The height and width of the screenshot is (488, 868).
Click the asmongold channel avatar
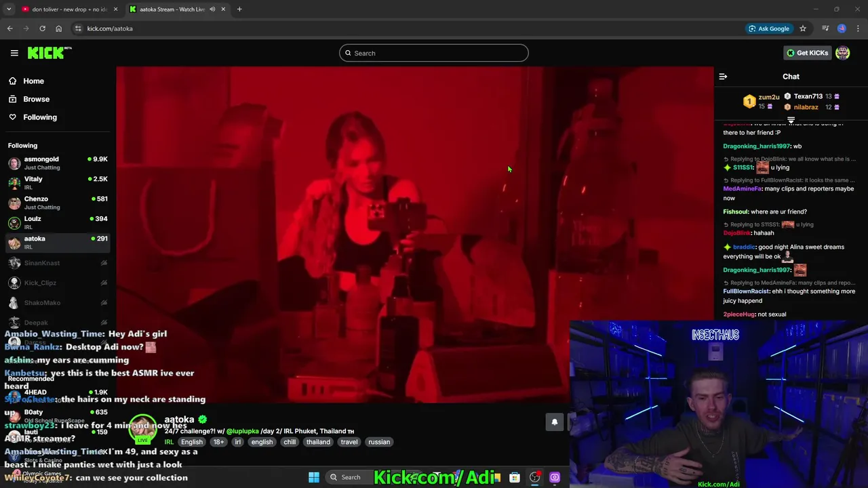(x=14, y=163)
